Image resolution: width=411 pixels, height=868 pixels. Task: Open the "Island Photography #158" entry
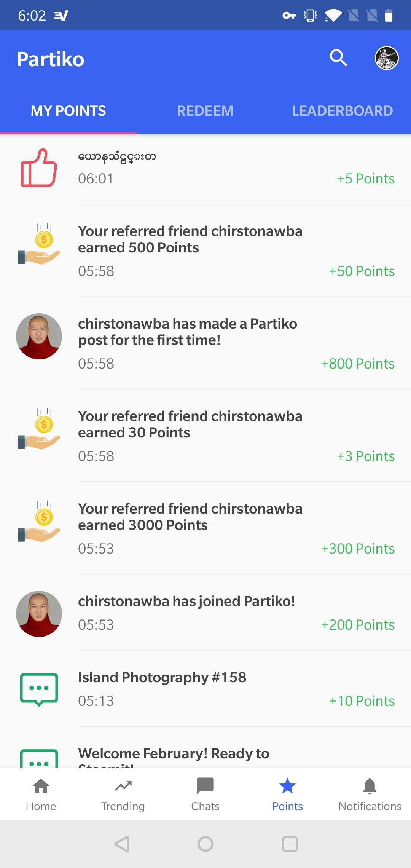point(205,689)
